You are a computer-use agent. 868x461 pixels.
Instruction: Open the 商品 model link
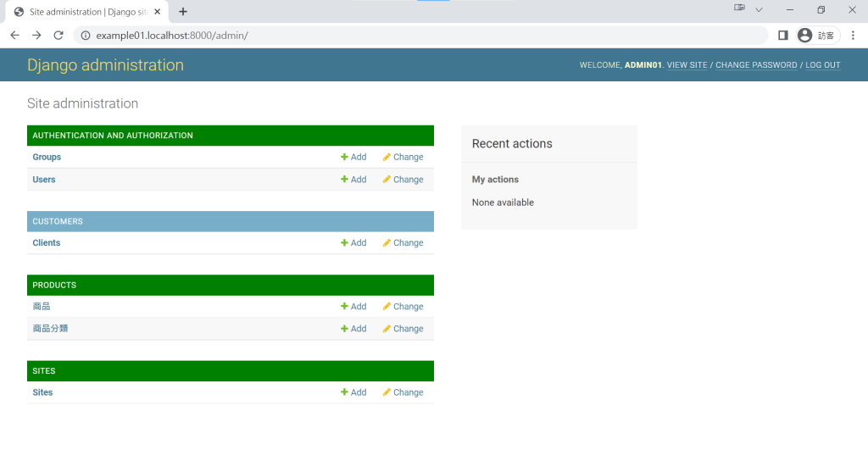coord(42,307)
